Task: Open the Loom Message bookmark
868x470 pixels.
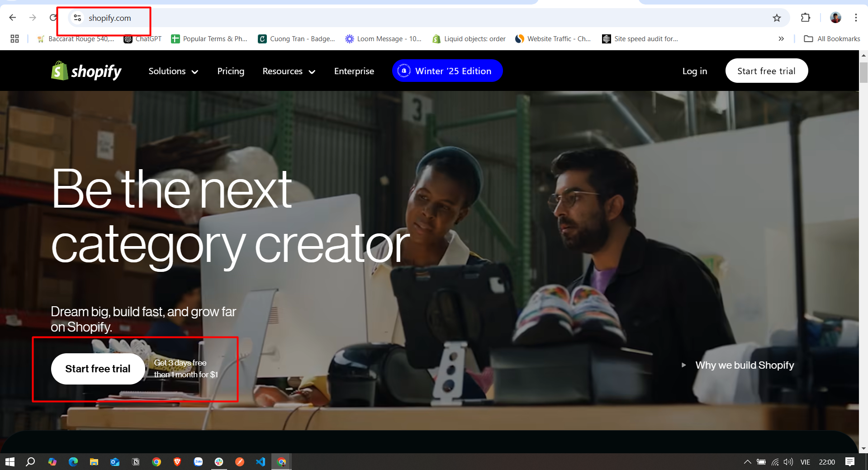Action: point(383,39)
